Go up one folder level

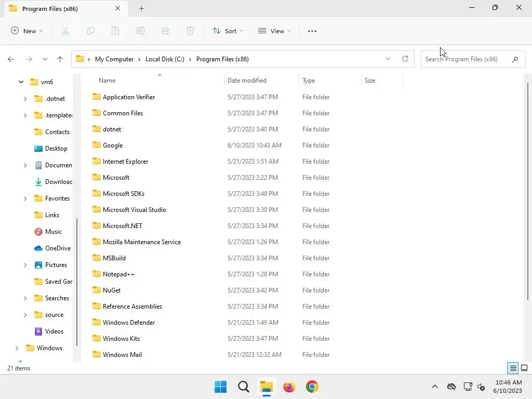[60, 59]
